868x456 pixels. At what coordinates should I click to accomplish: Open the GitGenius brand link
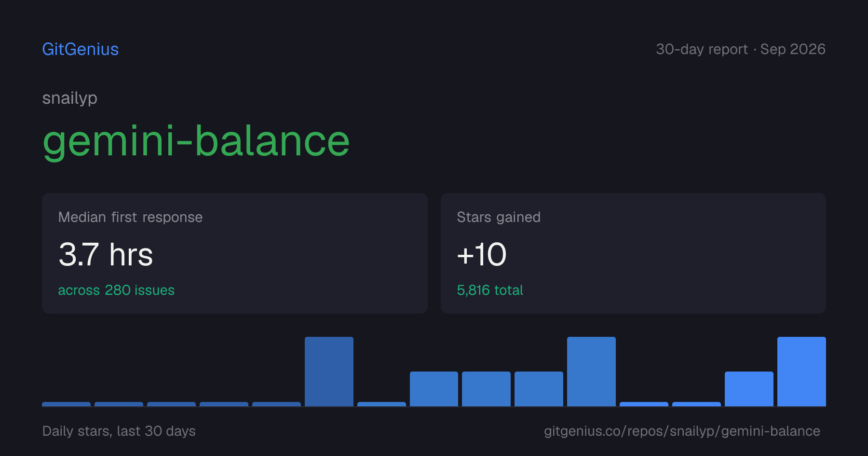click(x=81, y=49)
